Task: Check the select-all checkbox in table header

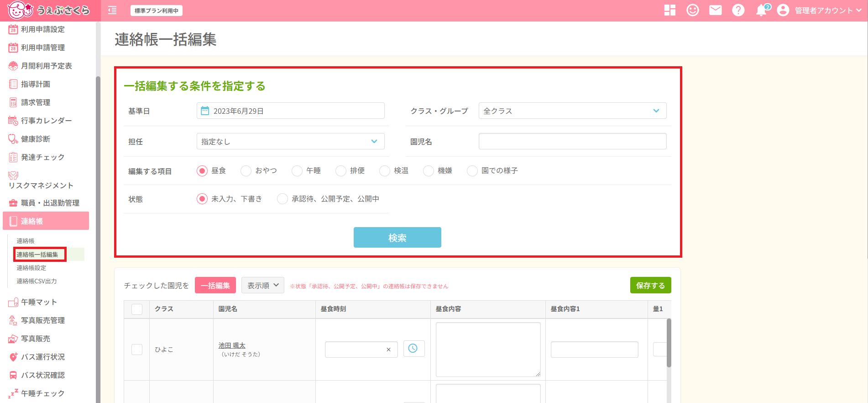Action: click(137, 309)
